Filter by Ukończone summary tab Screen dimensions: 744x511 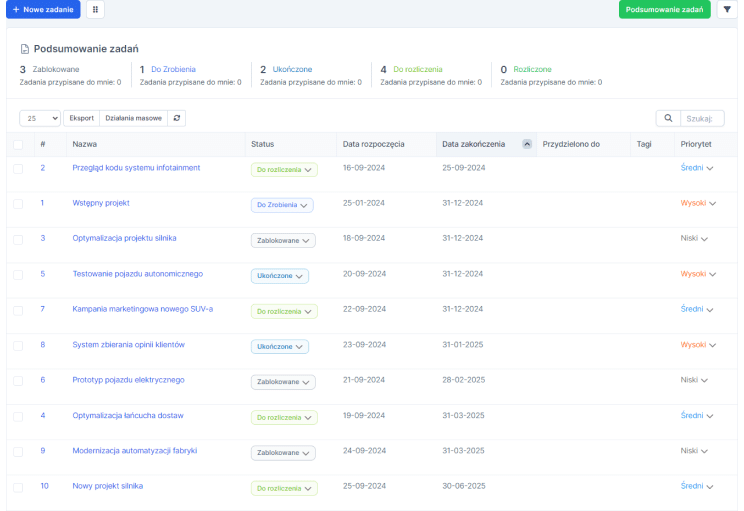pyautogui.click(x=292, y=69)
